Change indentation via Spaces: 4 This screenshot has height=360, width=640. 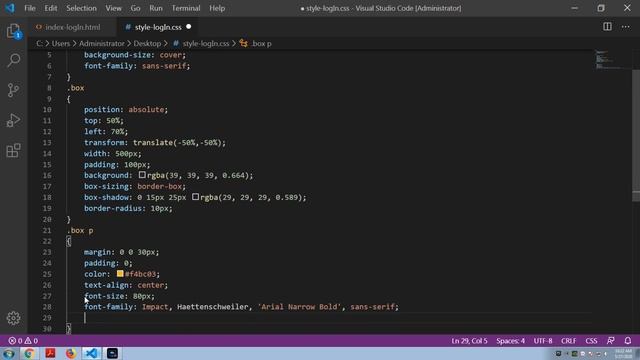tap(511, 340)
